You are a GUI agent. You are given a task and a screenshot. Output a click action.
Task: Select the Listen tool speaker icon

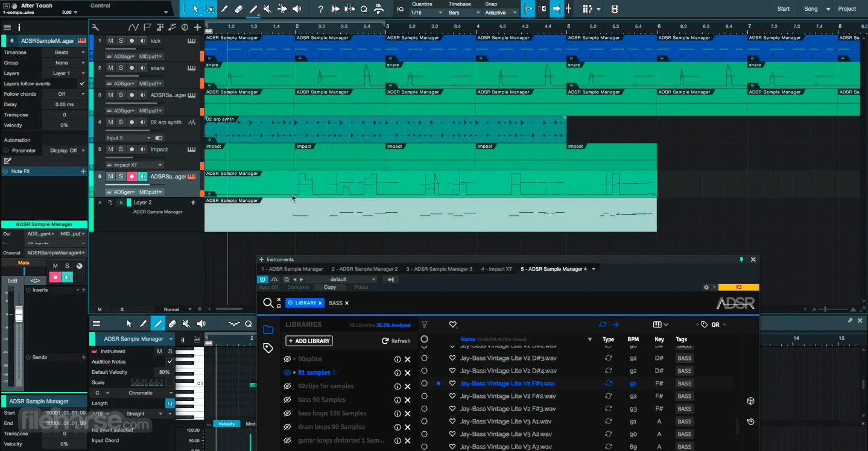[x=297, y=9]
